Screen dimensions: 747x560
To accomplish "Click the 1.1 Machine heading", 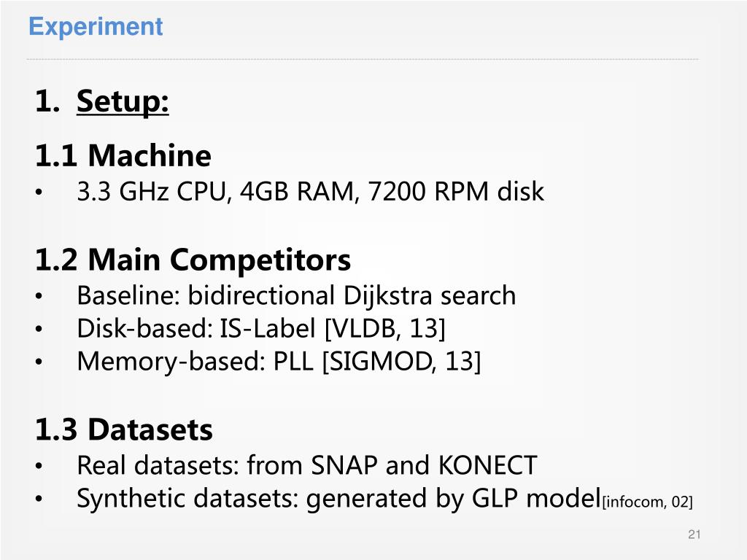I will tap(123, 156).
